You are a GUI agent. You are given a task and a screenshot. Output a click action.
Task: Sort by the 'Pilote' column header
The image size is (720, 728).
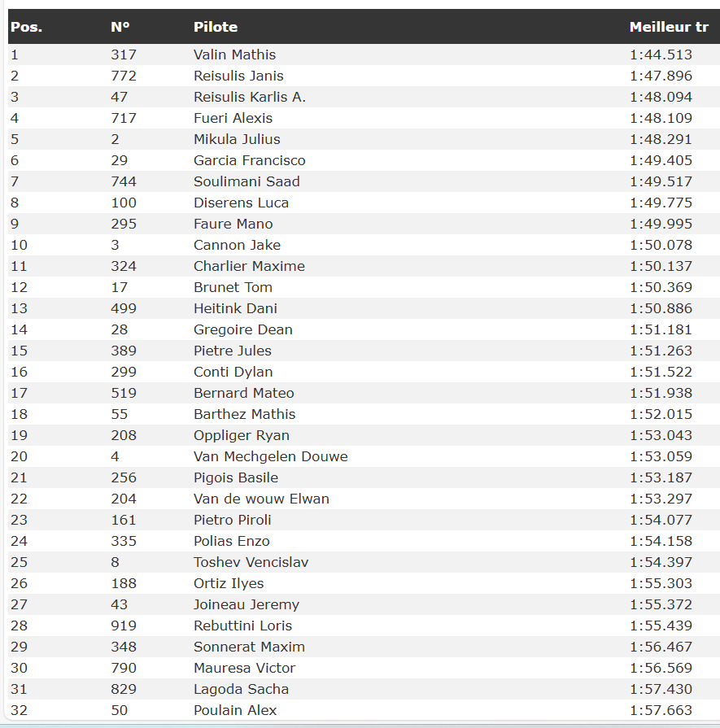(x=216, y=27)
